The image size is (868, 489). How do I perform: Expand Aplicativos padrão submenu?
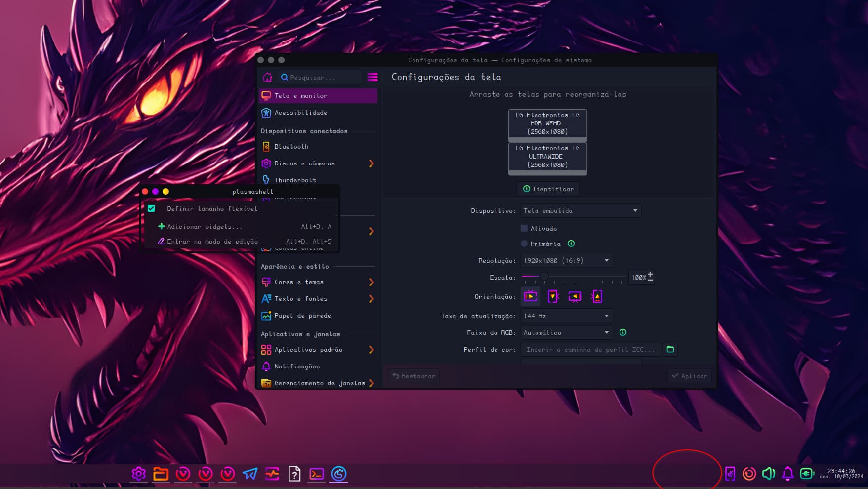click(x=372, y=350)
